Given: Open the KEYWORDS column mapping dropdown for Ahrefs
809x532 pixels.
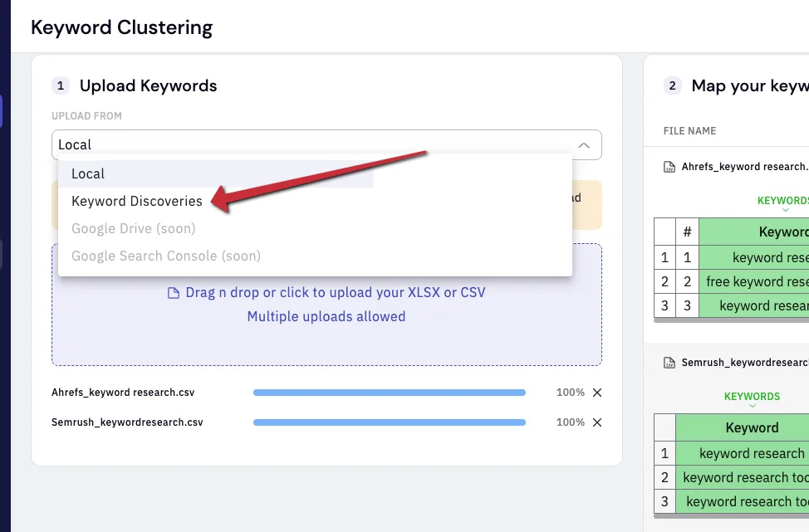Looking at the screenshot, I should (x=783, y=203).
